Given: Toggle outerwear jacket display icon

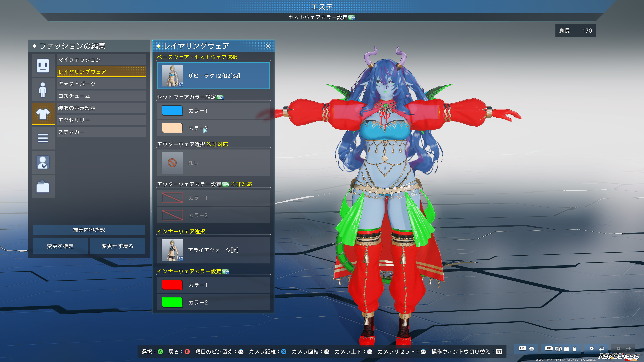Looking at the screenshot, I should 558,349.
